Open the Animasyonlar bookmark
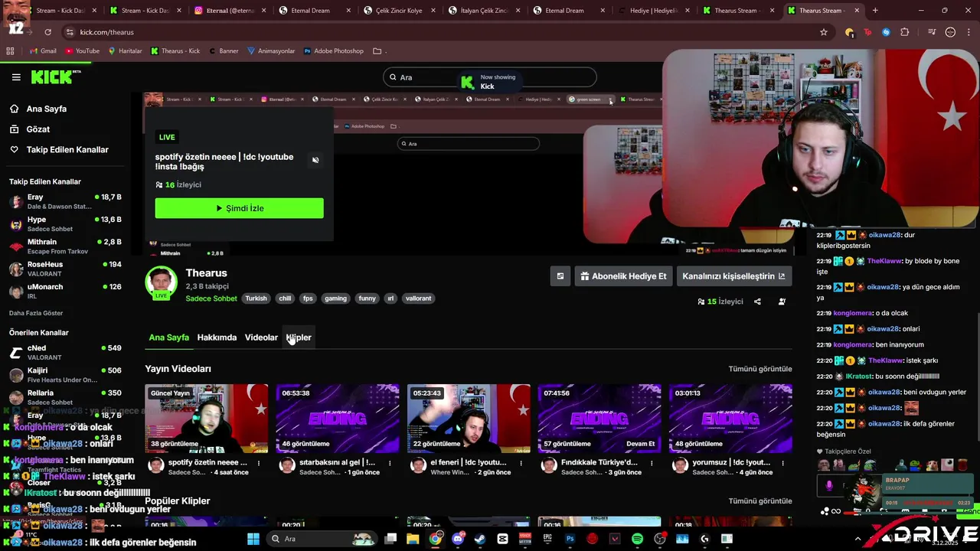The image size is (980, 551). pos(271,51)
